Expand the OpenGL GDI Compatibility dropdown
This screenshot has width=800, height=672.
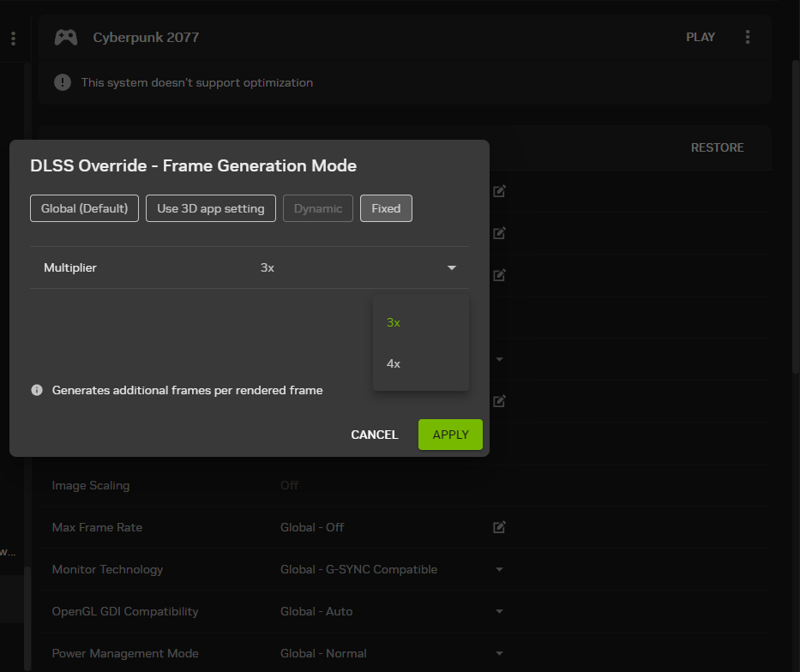coord(499,611)
